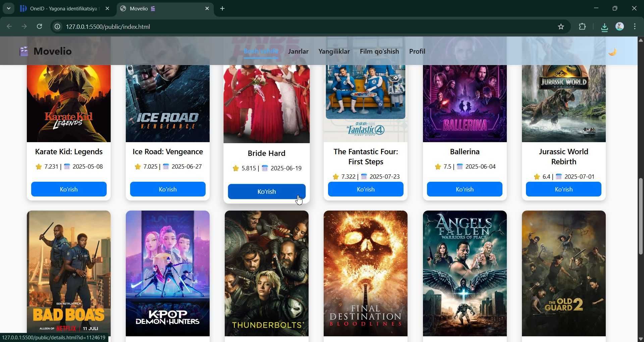Open the browser downloads icon

click(604, 27)
